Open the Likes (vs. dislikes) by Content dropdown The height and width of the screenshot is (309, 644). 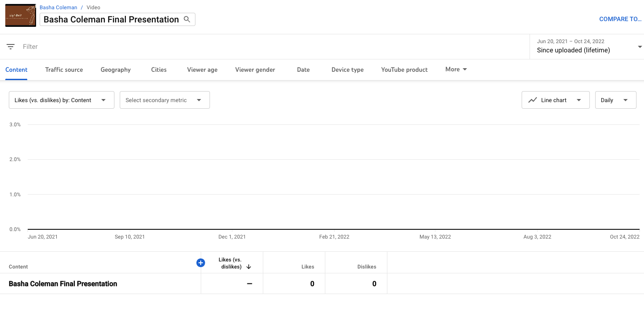pyautogui.click(x=61, y=100)
